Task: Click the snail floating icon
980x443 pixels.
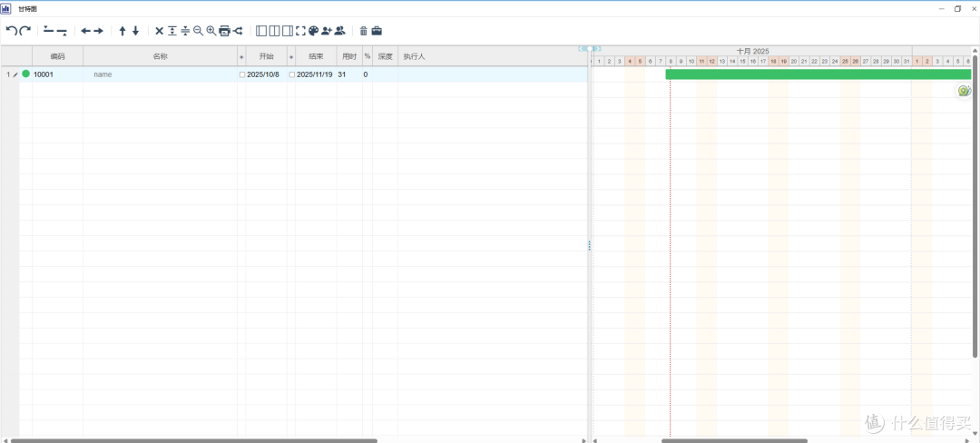Action: (965, 91)
